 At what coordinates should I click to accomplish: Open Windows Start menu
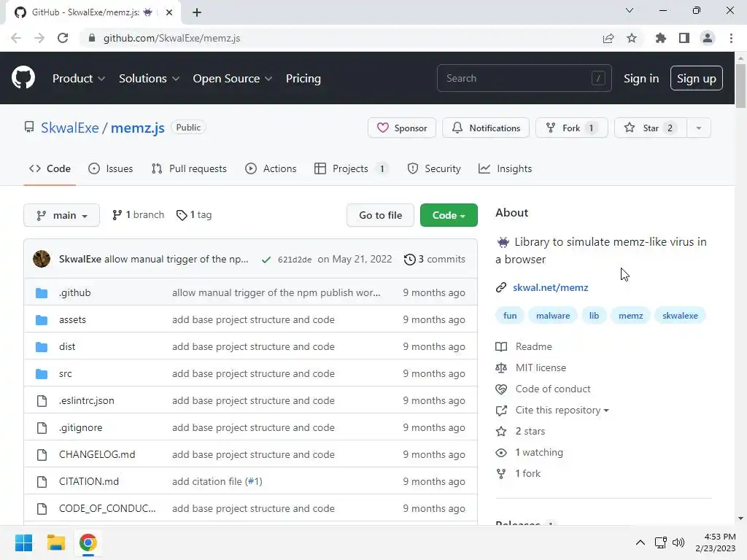click(24, 542)
